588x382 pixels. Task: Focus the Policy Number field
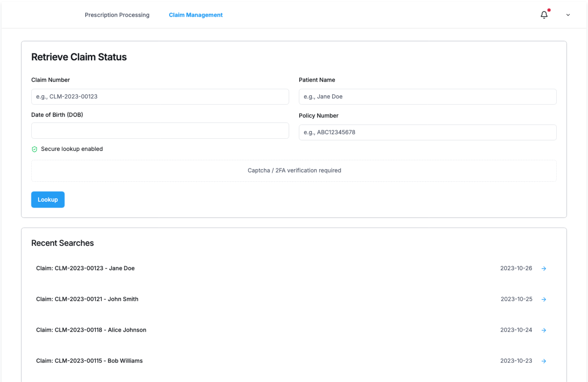428,133
